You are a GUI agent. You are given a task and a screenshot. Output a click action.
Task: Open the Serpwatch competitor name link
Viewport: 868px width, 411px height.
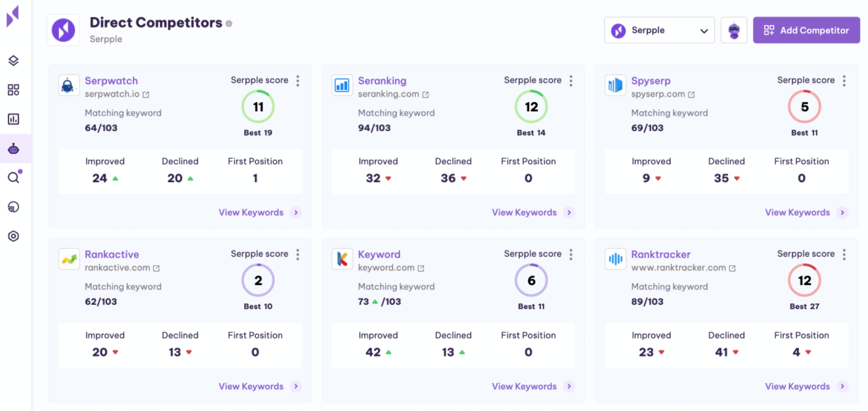click(111, 81)
